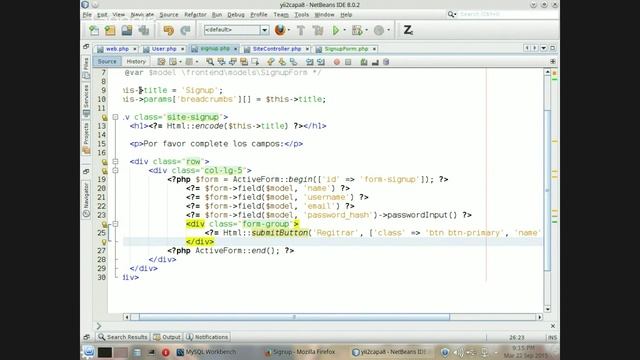The width and height of the screenshot is (640, 360).
Task: Collapse code fold at form-group div
Action: pos(116,224)
